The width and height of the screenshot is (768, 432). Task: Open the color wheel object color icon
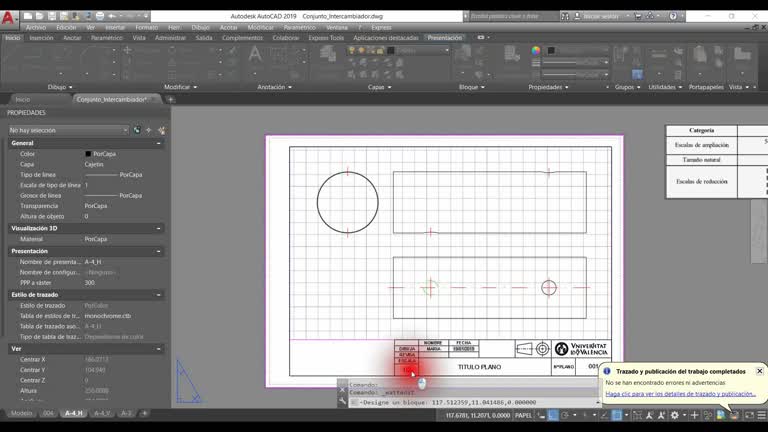pos(536,50)
